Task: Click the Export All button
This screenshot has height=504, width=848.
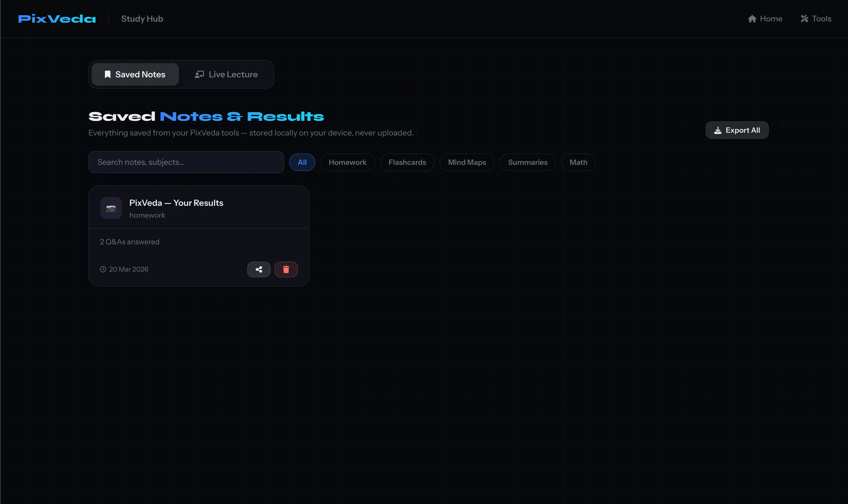Action: [737, 130]
